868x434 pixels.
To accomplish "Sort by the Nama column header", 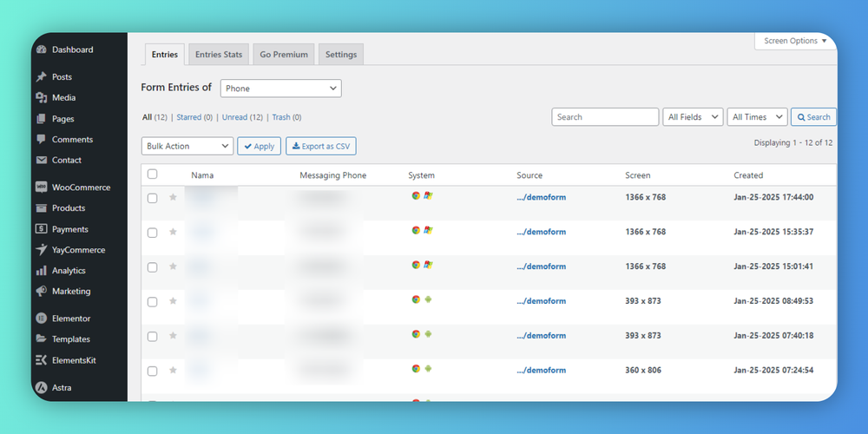I will coord(202,175).
